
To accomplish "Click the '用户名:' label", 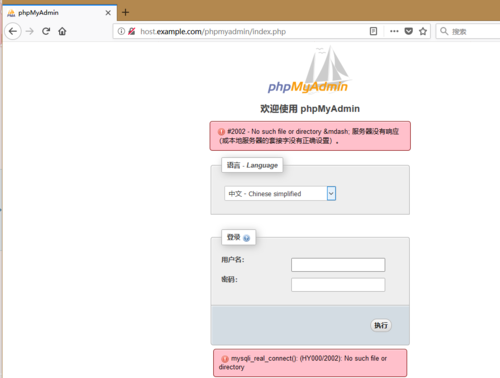I will (x=233, y=259).
